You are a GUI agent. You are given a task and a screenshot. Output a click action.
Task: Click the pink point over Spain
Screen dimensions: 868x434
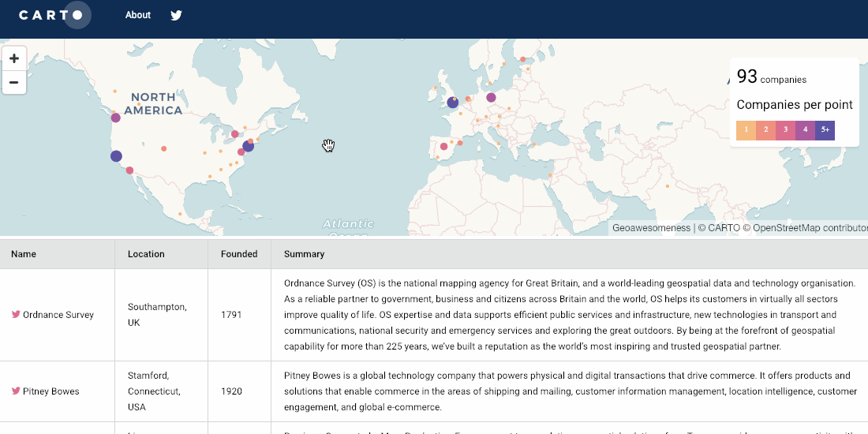pos(443,147)
